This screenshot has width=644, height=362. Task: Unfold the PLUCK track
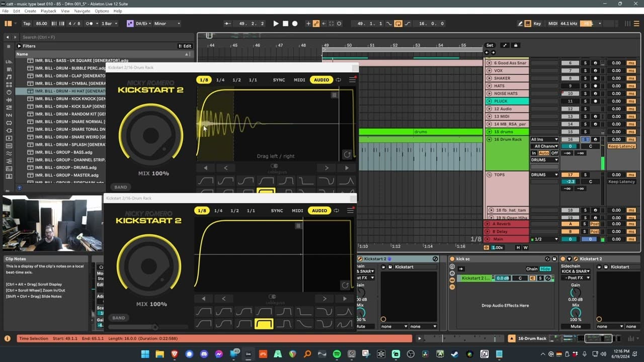489,101
